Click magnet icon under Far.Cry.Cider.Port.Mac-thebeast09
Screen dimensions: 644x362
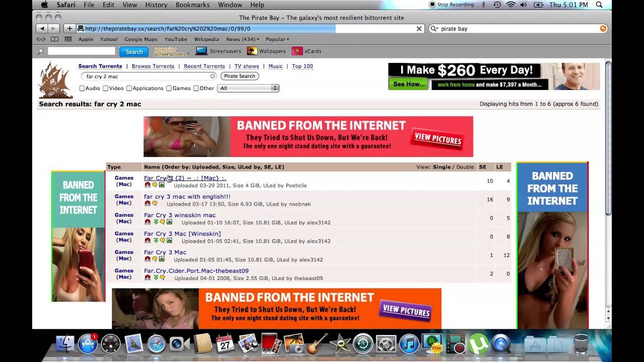pyautogui.click(x=147, y=278)
